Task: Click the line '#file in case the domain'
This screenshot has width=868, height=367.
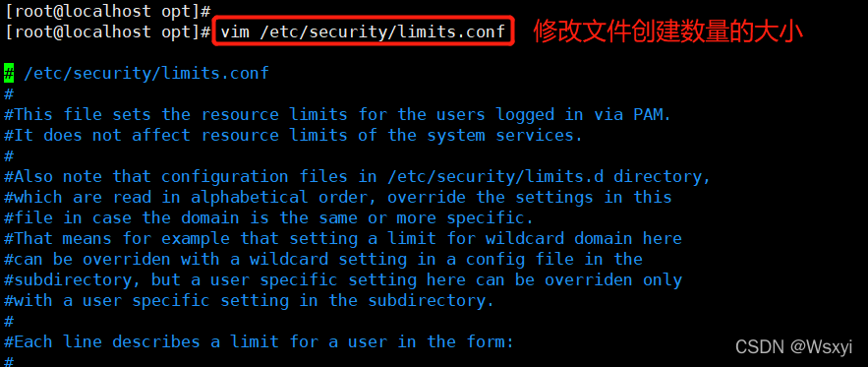Action: point(268,217)
